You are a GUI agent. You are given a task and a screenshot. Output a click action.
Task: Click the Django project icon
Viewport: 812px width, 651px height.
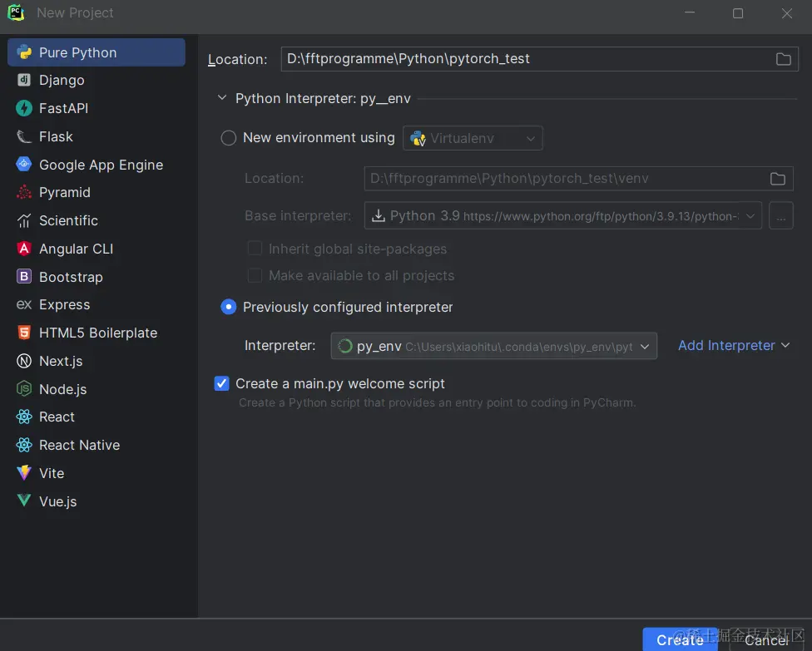24,80
